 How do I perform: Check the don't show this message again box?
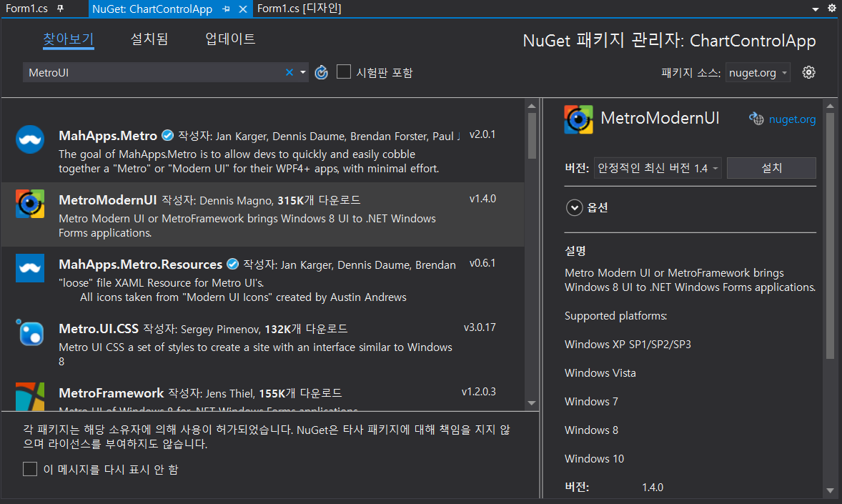[x=30, y=469]
